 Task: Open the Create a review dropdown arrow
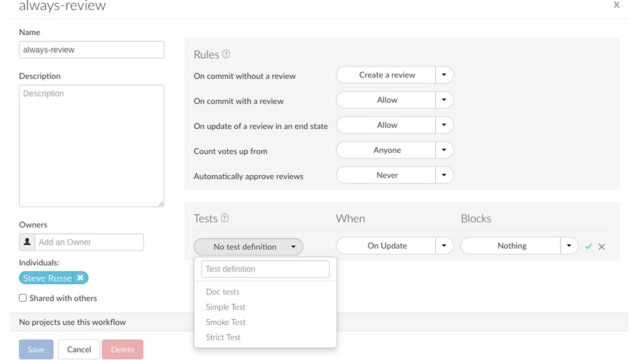coord(444,75)
